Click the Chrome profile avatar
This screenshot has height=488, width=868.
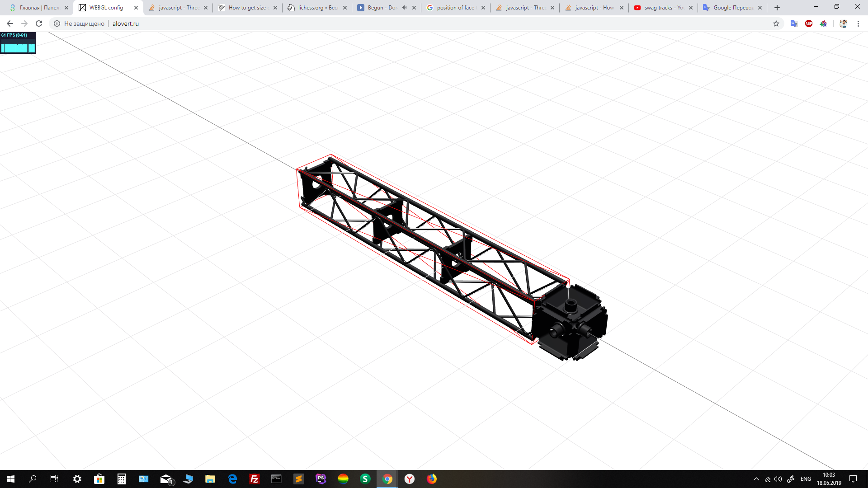click(x=843, y=23)
